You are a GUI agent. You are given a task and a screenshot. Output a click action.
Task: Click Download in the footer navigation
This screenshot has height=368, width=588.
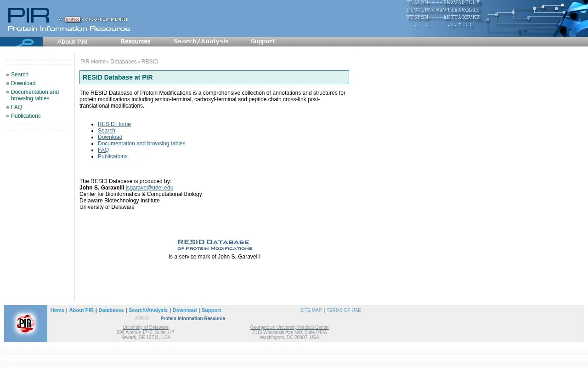pyautogui.click(x=185, y=310)
